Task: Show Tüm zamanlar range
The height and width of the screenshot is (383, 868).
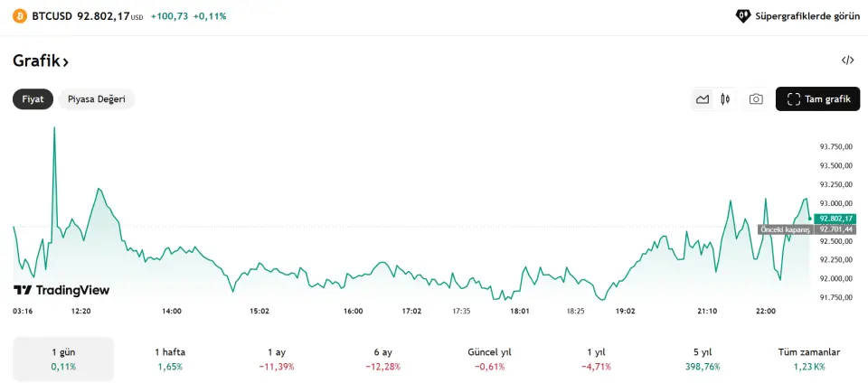Action: click(809, 359)
